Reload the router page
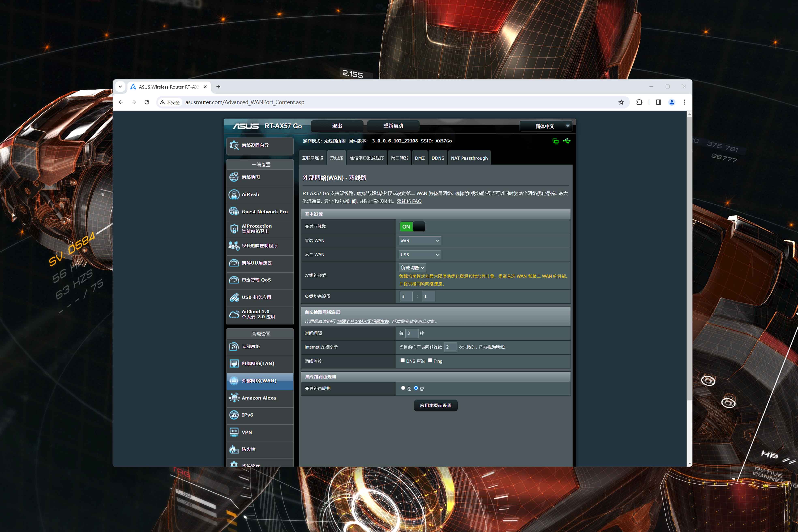Screen dimensions: 798x532 147,102
